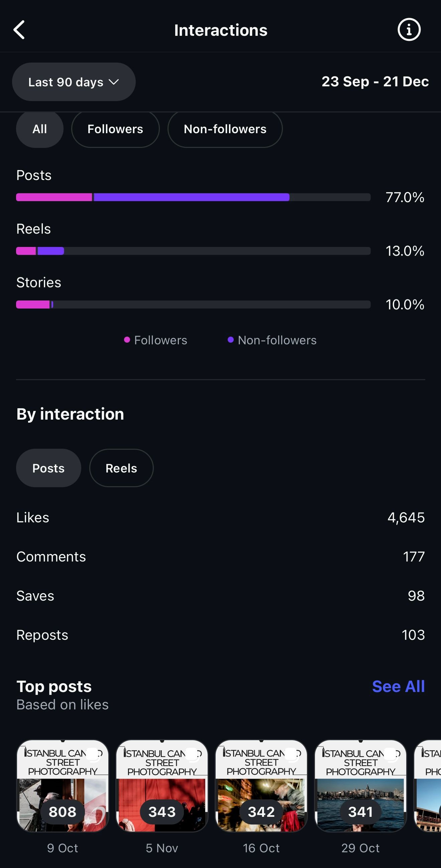The image size is (441, 868).
Task: Open the Last 90 days dropdown
Action: [74, 82]
